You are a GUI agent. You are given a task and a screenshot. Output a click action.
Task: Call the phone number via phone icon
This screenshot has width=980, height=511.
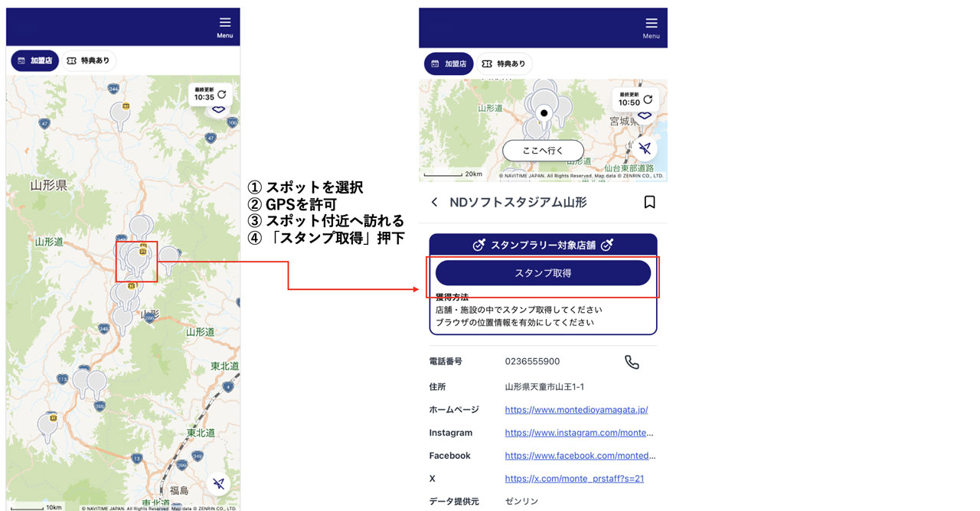point(632,362)
